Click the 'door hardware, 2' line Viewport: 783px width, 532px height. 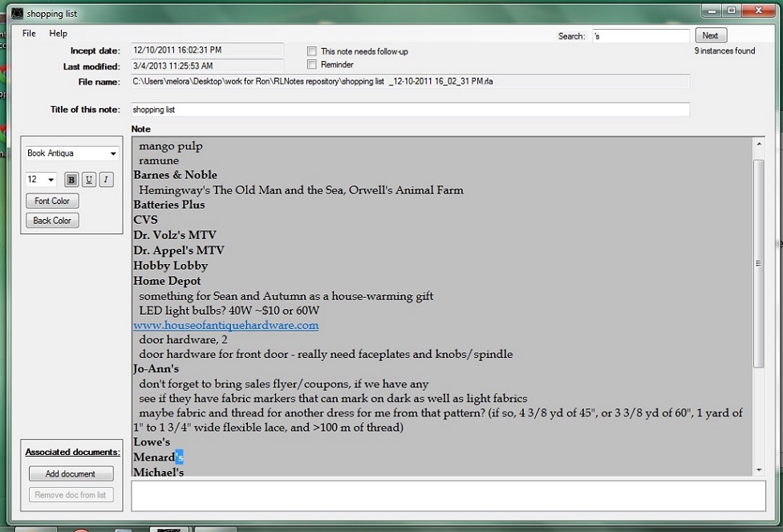(x=183, y=339)
